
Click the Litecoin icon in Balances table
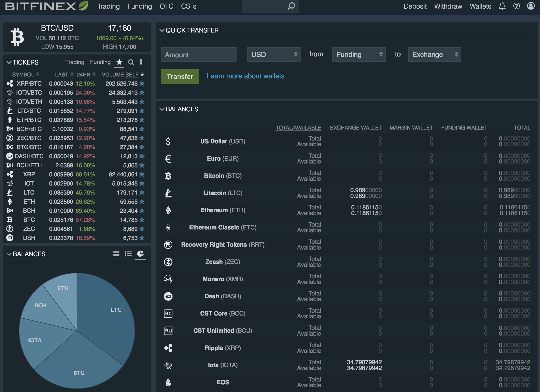168,193
